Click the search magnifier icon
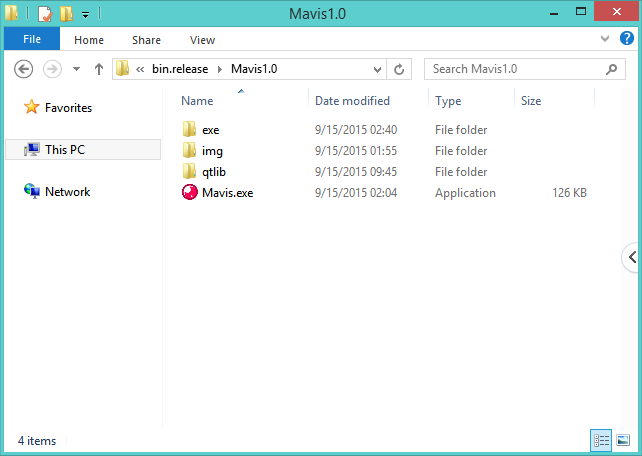Viewport: 642px width, 456px height. (611, 69)
